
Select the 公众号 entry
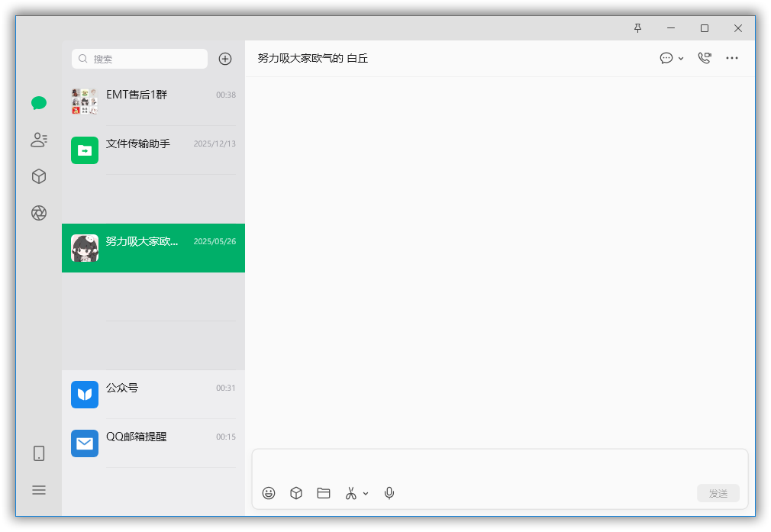(x=153, y=395)
